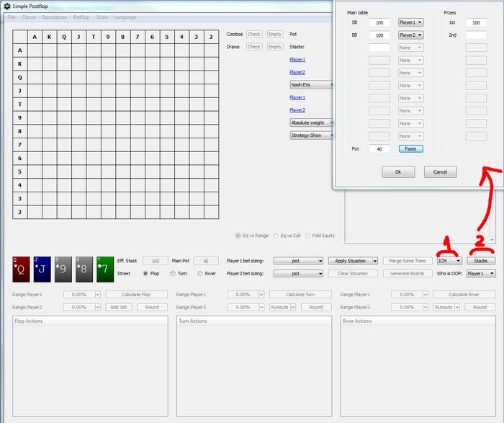
Task: Click the Calculate Turn button
Action: [300, 295]
